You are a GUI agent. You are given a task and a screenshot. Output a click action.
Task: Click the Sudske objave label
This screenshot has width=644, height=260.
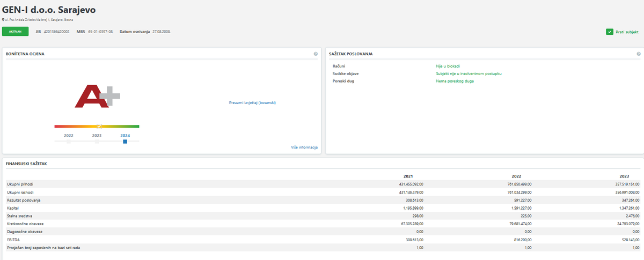[345, 73]
